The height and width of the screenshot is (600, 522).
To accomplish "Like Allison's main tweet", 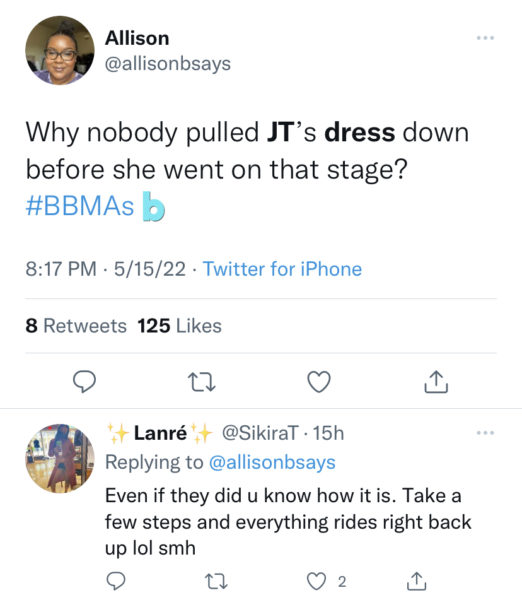I will click(319, 382).
